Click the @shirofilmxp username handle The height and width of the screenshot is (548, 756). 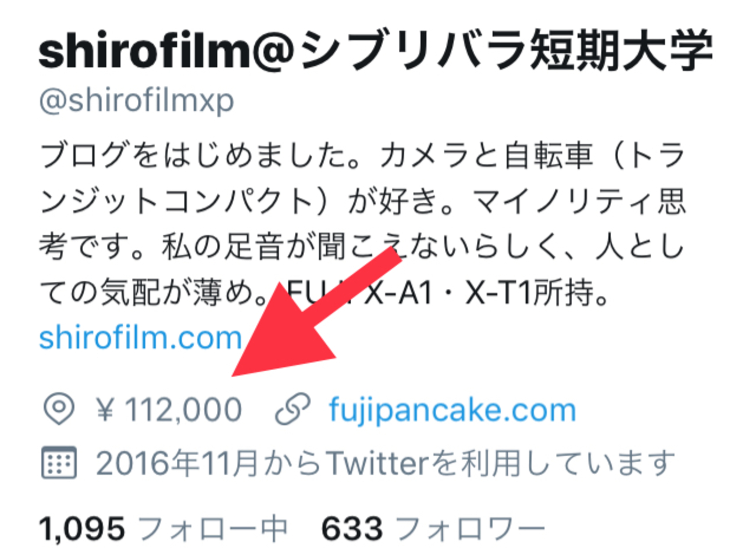tap(137, 102)
